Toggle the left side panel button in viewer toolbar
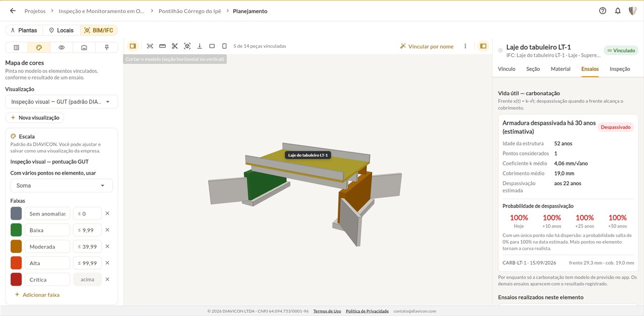644x316 pixels. 133,46
